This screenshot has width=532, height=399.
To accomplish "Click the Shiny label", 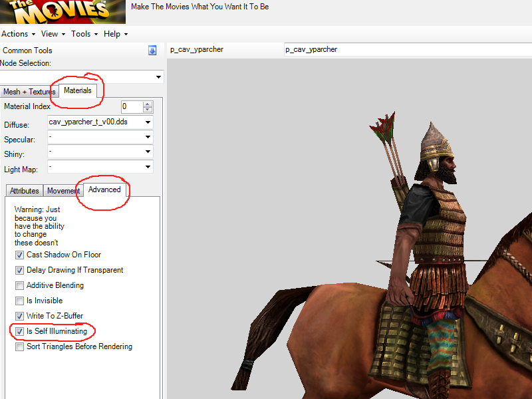I will [x=14, y=154].
